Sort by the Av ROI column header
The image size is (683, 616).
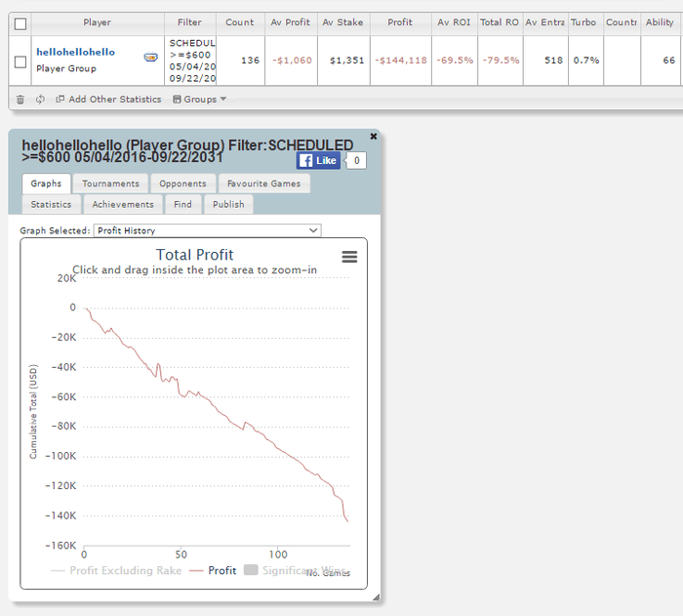click(x=454, y=22)
